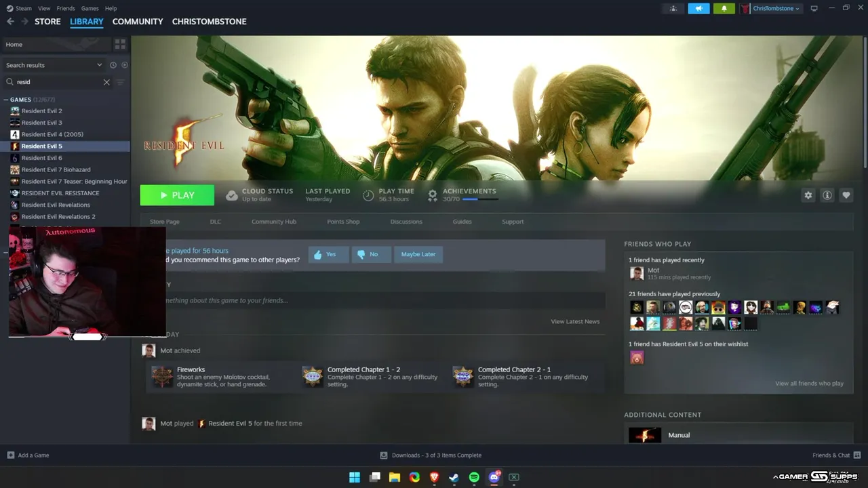Open the Windows Start button
This screenshot has width=868, height=488.
point(355,477)
